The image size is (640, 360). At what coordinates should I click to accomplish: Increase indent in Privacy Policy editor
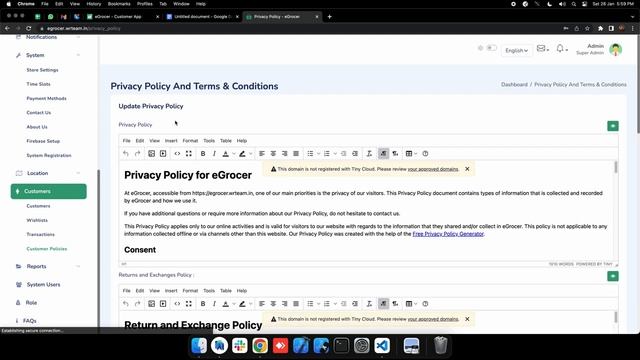tap(355, 153)
